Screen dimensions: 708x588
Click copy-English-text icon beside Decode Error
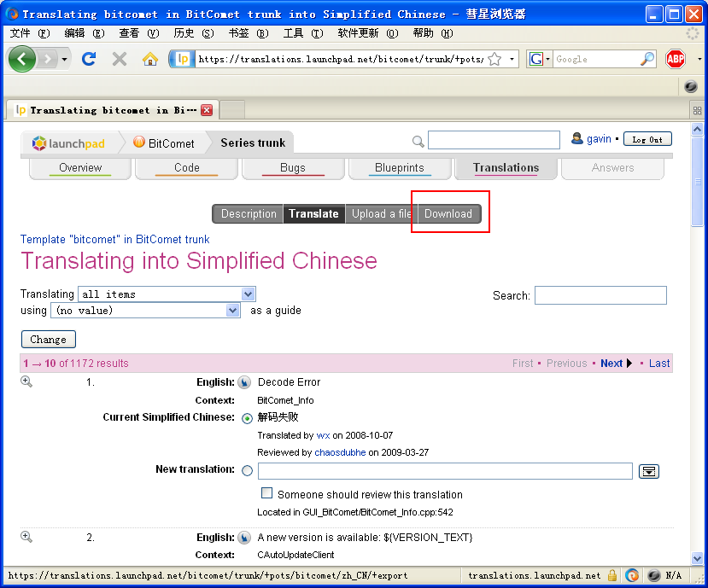tap(244, 383)
